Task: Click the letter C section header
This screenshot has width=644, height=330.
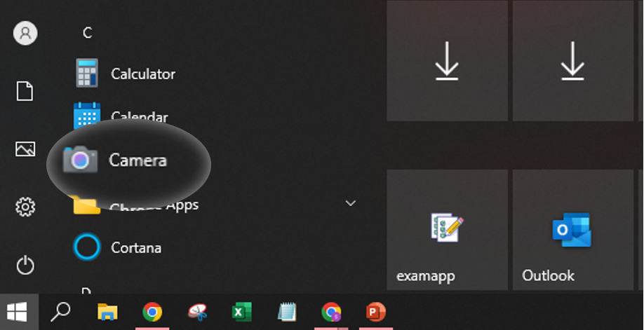Action: (x=88, y=33)
